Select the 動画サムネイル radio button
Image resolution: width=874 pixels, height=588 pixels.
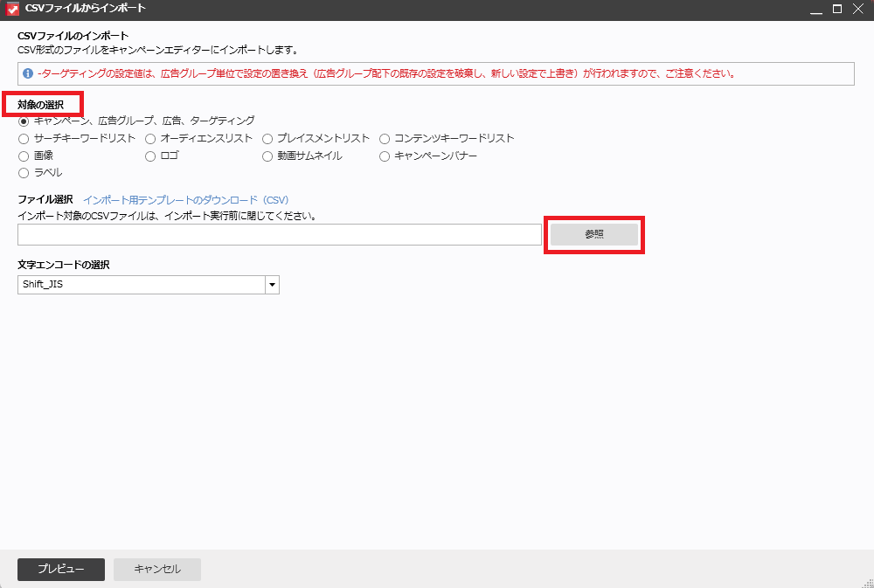coord(267,156)
